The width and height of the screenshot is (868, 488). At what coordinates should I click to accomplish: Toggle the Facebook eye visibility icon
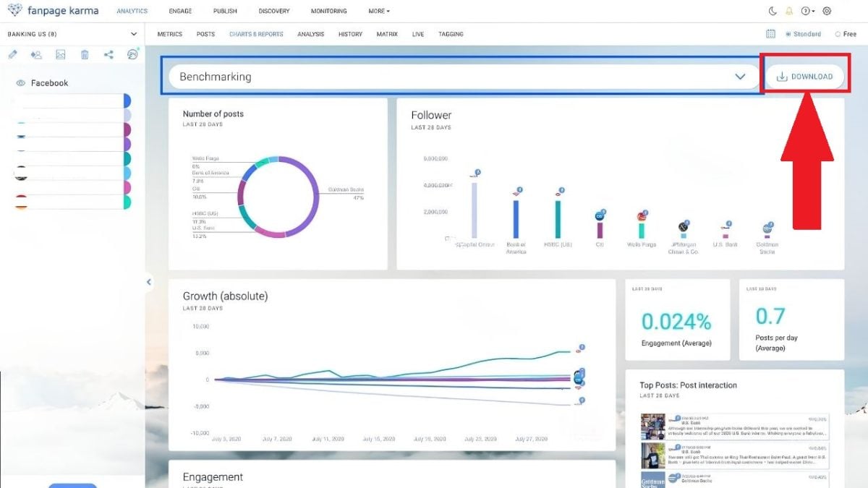coord(21,83)
